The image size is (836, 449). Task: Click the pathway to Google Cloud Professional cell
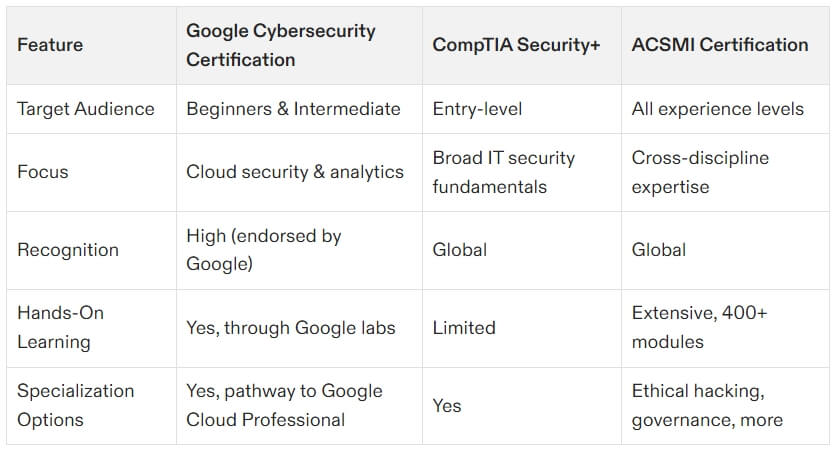[x=284, y=405]
